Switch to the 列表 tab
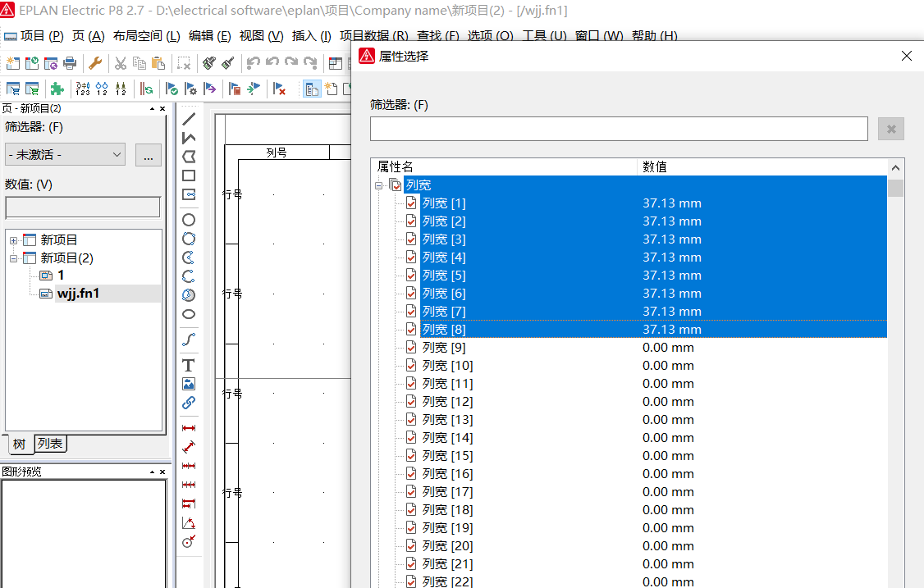The image size is (924, 588). click(50, 444)
